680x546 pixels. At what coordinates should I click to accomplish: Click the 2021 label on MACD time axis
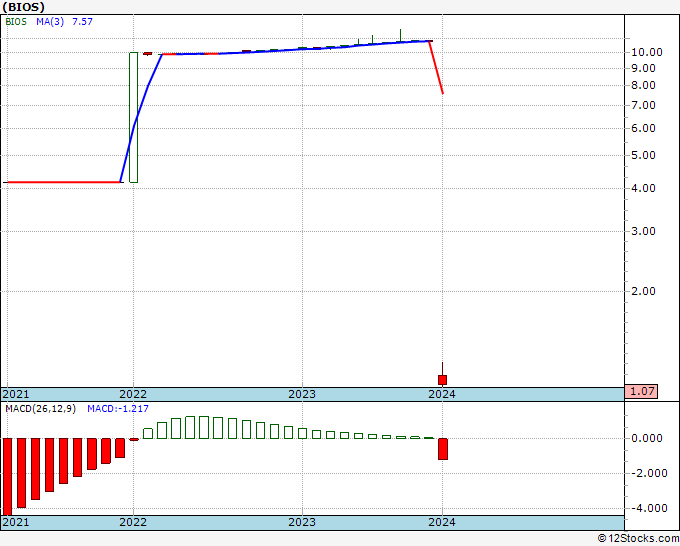coord(16,522)
